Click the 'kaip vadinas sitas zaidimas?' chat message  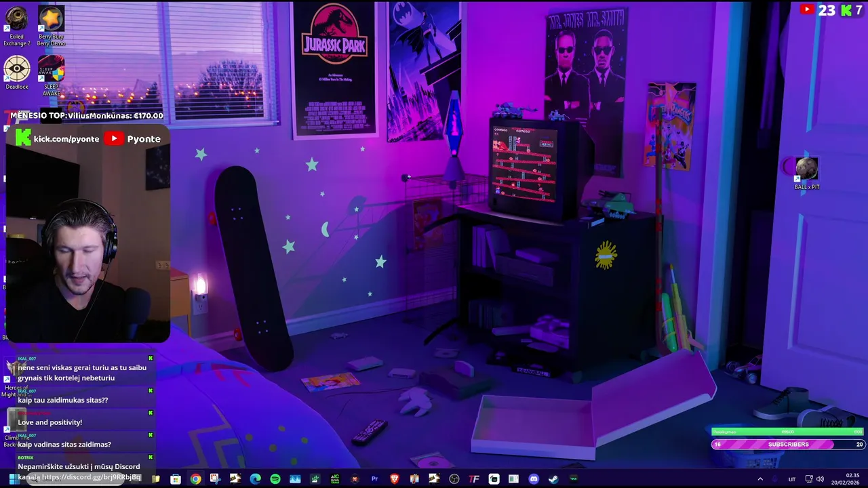pos(64,445)
